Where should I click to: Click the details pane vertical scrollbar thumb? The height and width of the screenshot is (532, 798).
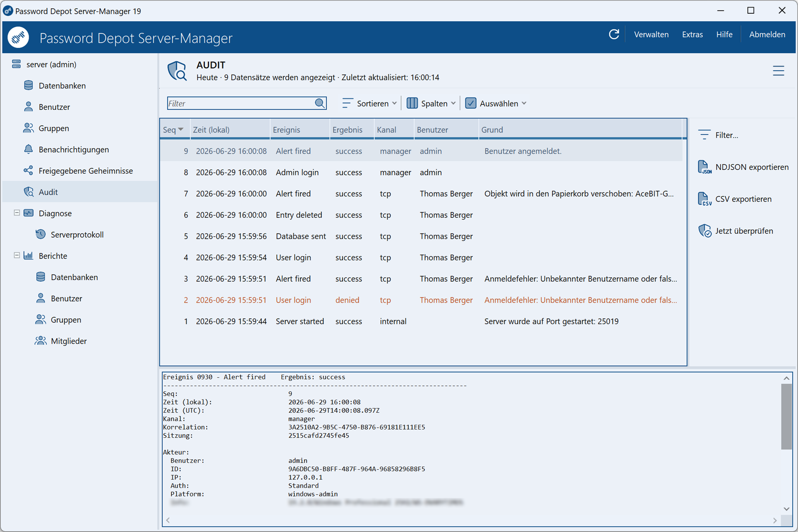786,416
